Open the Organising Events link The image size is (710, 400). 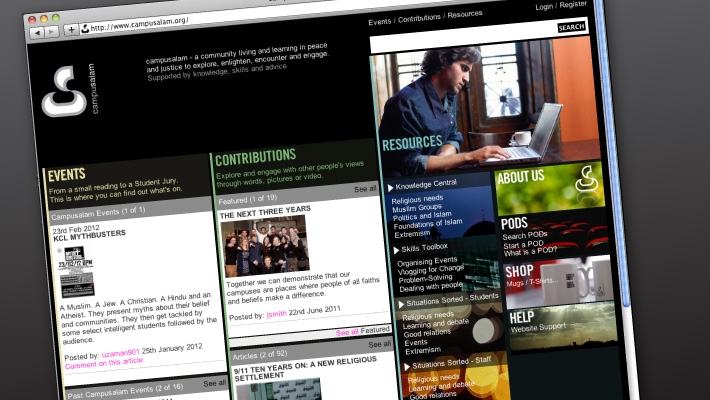coord(427,261)
